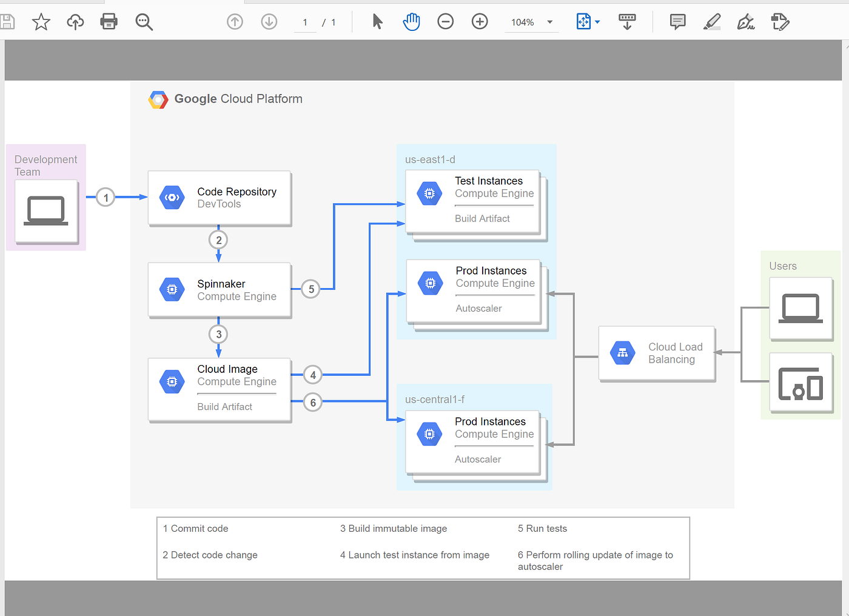The width and height of the screenshot is (849, 616).
Task: Click '6 Perform rolling update' legend text
Action: coord(596,561)
